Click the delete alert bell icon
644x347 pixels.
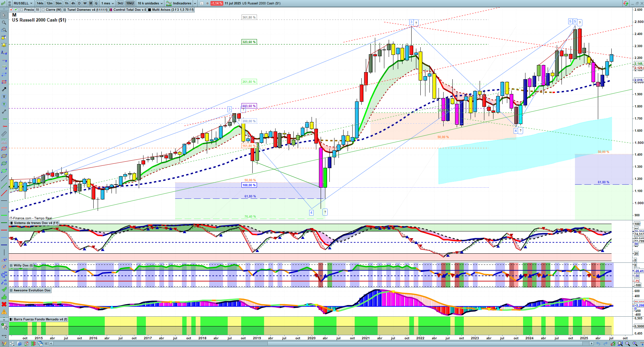click(x=4, y=37)
